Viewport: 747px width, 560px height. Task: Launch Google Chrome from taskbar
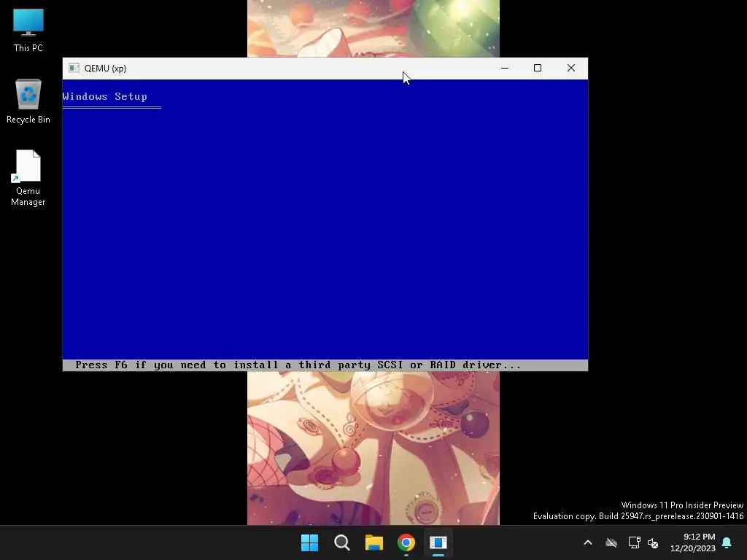click(x=406, y=542)
